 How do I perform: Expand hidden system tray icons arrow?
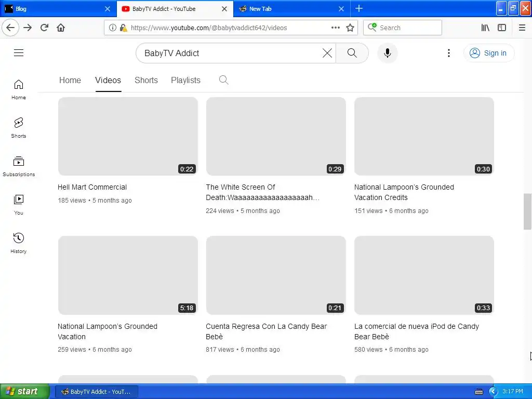point(493,392)
